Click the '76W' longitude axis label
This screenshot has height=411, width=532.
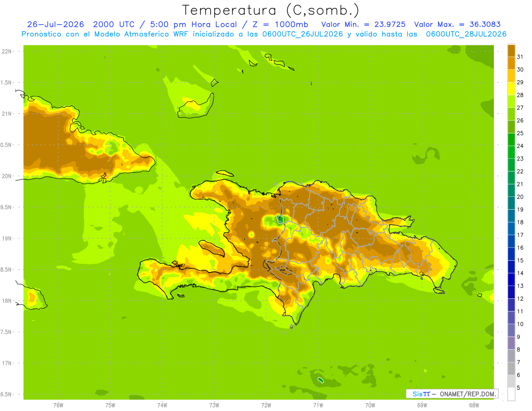click(58, 405)
